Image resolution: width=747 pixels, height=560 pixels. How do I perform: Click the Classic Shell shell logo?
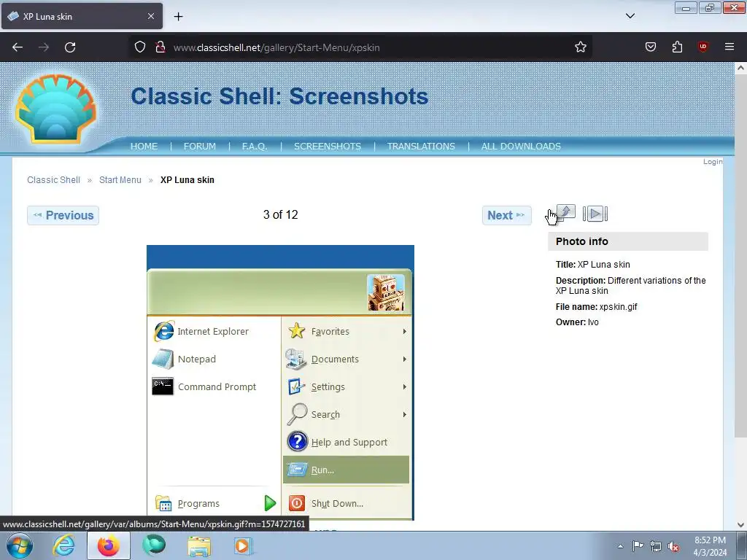coord(55,109)
